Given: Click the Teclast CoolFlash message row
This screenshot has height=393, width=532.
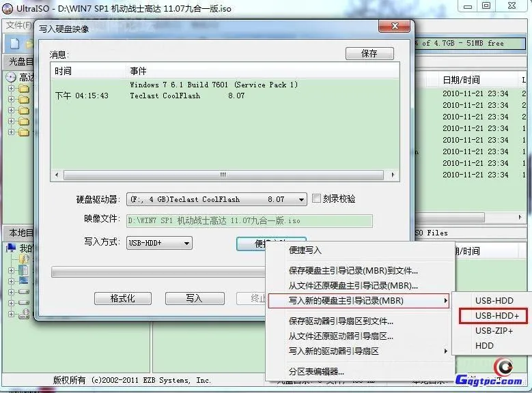Looking at the screenshot, I should coord(225,96).
